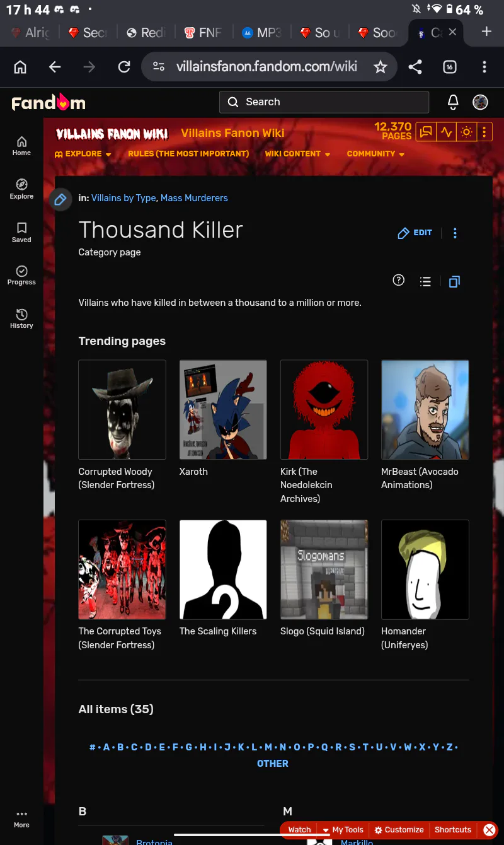Go to Home in Fandom sidebar
Image resolution: width=504 pixels, height=845 pixels.
point(21,146)
